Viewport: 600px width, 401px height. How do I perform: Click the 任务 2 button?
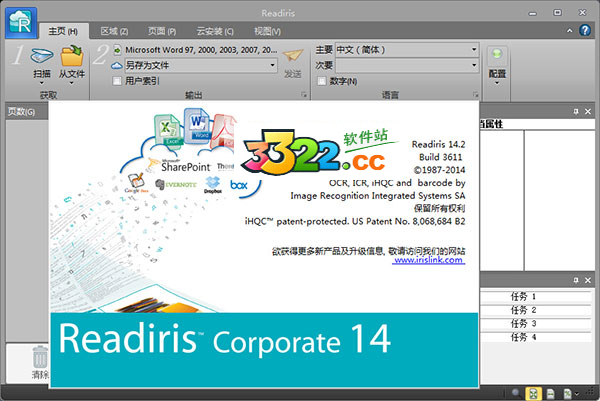[535, 310]
